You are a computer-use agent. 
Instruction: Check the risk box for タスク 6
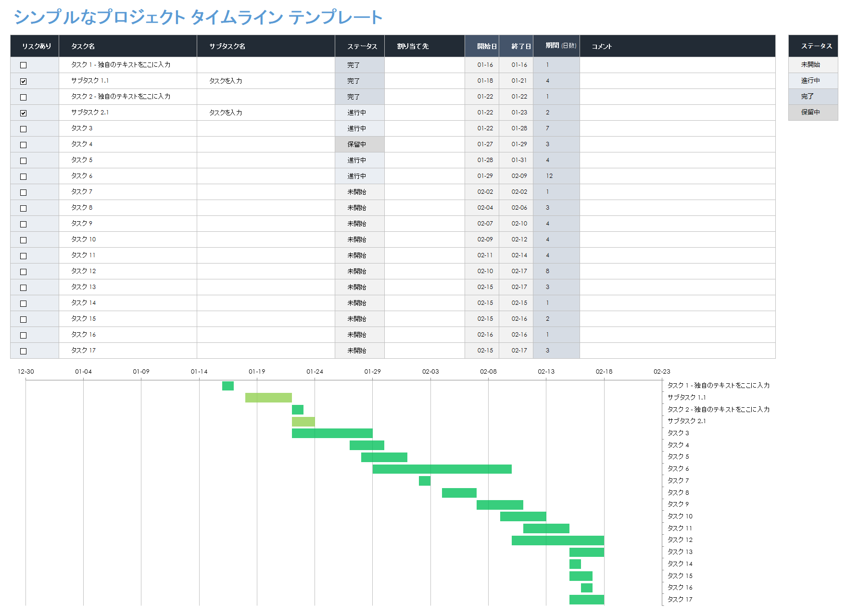23,176
